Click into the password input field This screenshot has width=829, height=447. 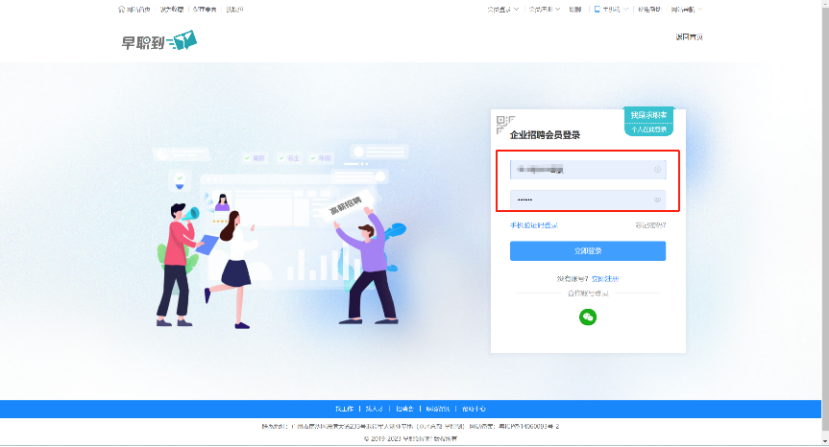pyautogui.click(x=587, y=200)
